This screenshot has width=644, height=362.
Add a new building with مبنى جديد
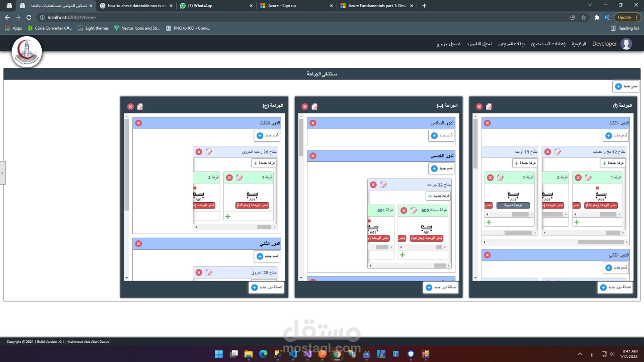[x=626, y=86]
